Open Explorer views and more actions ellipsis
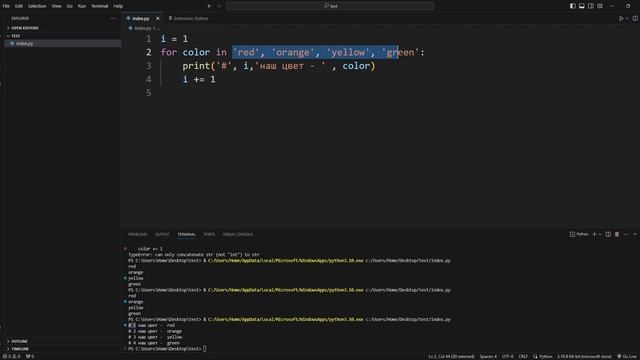The height and width of the screenshot is (360, 640). (x=113, y=18)
